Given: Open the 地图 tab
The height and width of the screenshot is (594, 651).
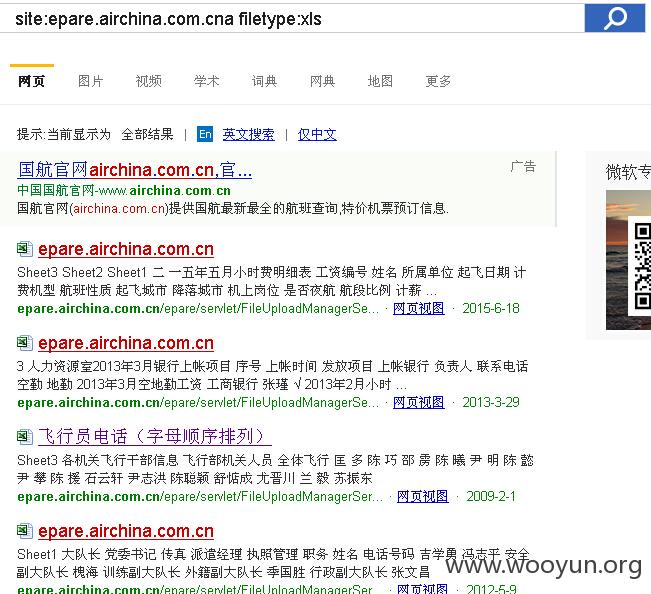Looking at the screenshot, I should [x=380, y=81].
